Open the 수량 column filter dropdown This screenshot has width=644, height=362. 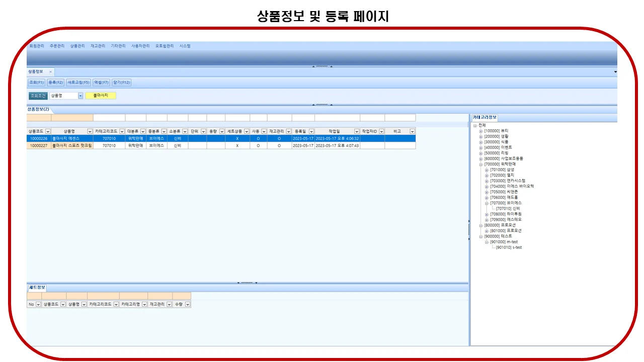tap(188, 304)
